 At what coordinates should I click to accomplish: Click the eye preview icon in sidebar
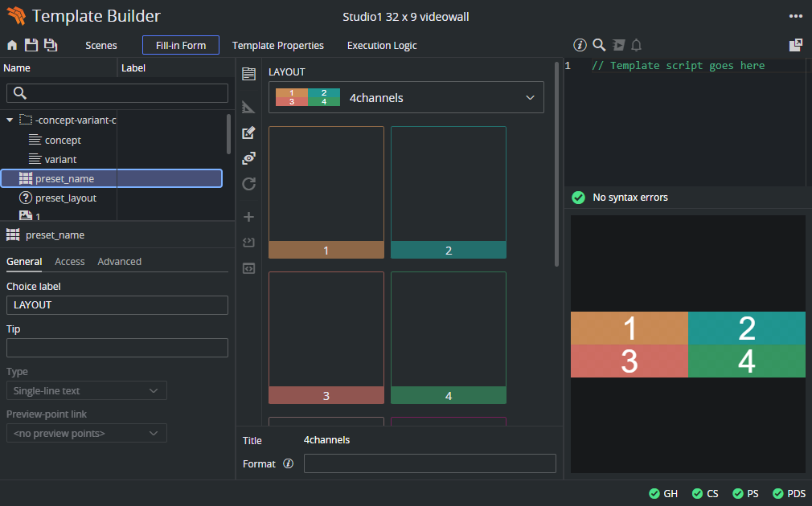click(248, 158)
